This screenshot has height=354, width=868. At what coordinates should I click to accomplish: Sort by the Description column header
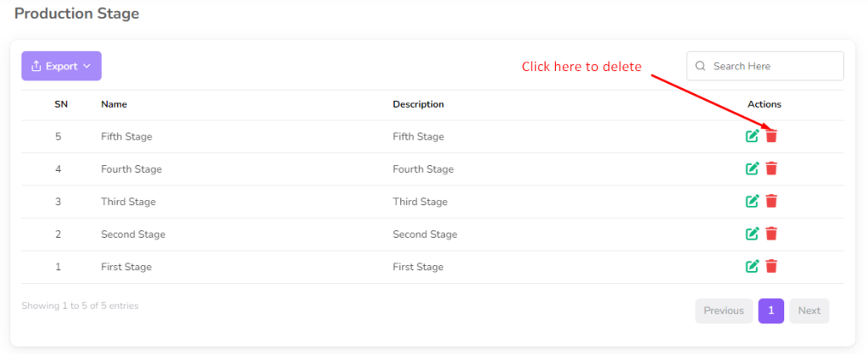click(418, 104)
